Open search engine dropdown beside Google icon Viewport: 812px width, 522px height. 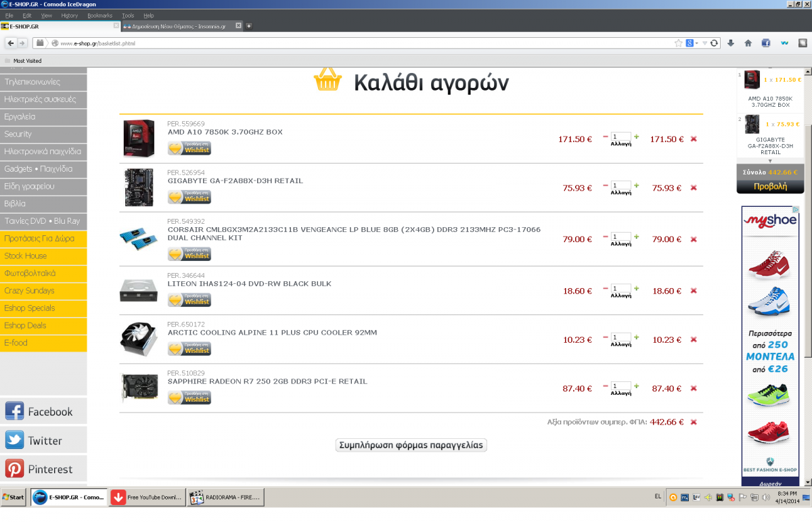coord(697,43)
